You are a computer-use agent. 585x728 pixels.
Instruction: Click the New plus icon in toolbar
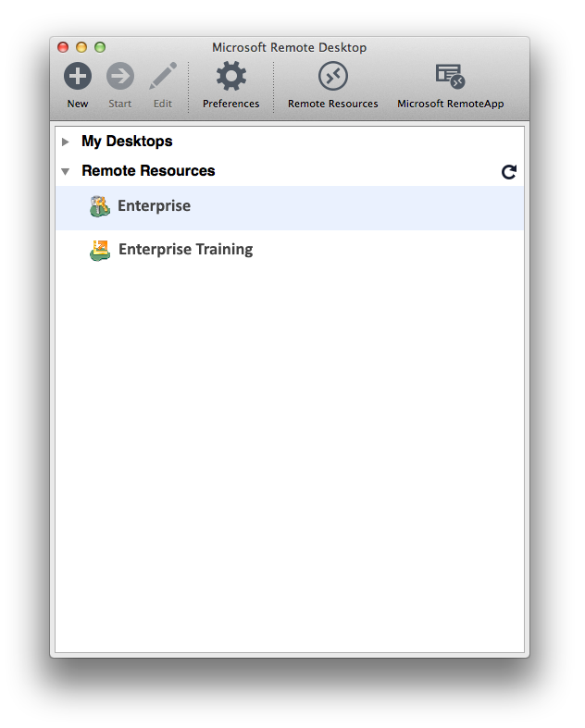click(78, 76)
